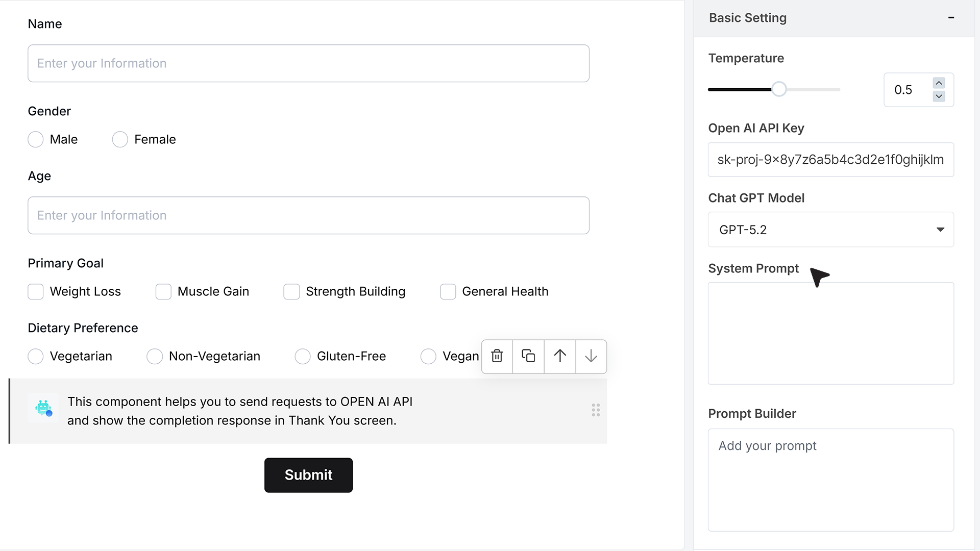Open the Chat GPT Model dropdown
Viewport: 980px width, 551px height.
tap(830, 230)
